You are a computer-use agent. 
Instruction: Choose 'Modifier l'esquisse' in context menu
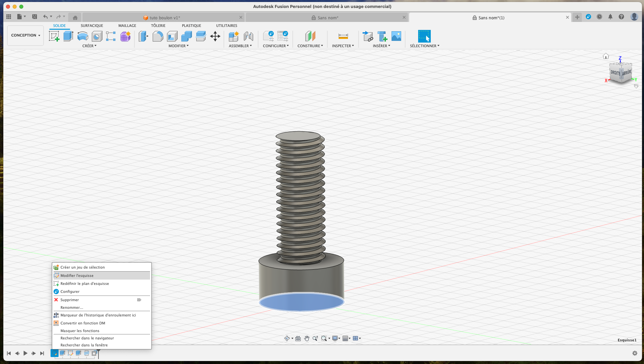point(101,276)
